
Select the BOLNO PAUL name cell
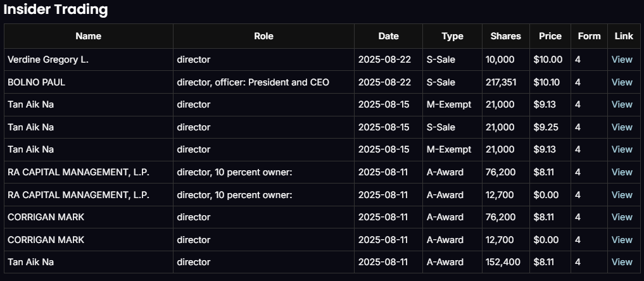click(37, 82)
